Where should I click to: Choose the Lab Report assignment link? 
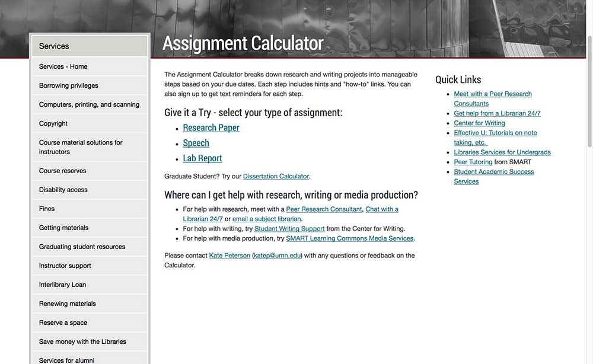(x=202, y=158)
